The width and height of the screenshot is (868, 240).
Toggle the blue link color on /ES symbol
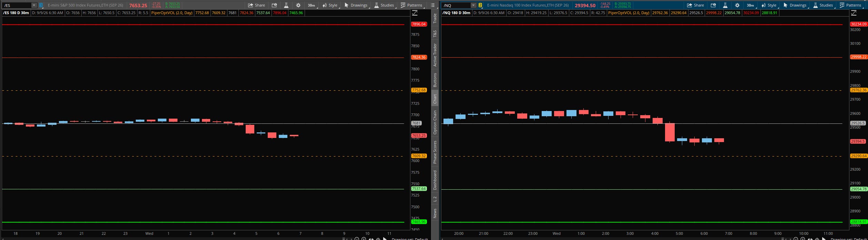pos(41,5)
